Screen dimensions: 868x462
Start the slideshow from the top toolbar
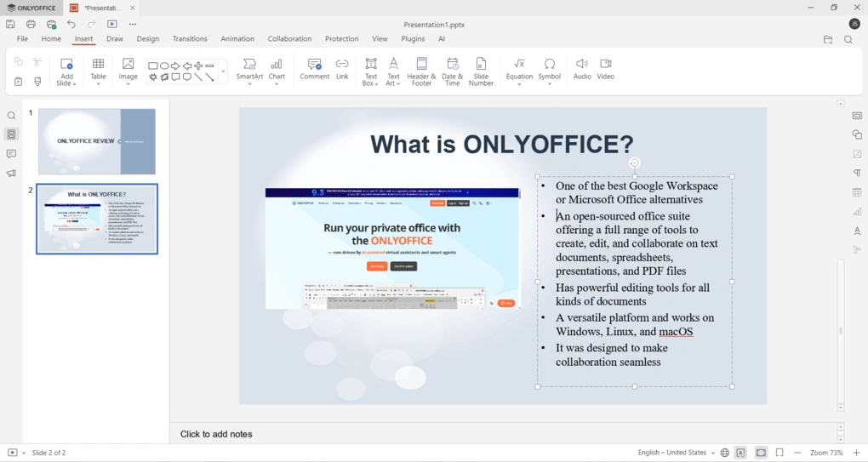[111, 24]
